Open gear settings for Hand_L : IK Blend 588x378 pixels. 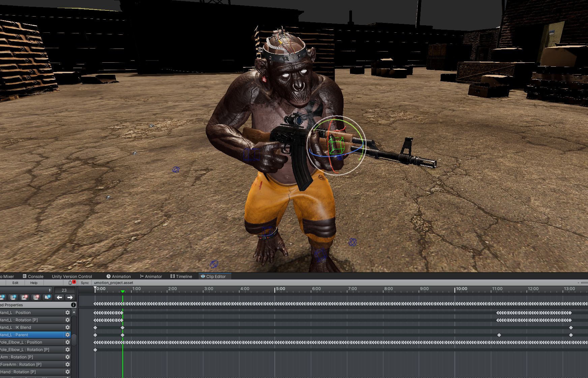coord(67,327)
